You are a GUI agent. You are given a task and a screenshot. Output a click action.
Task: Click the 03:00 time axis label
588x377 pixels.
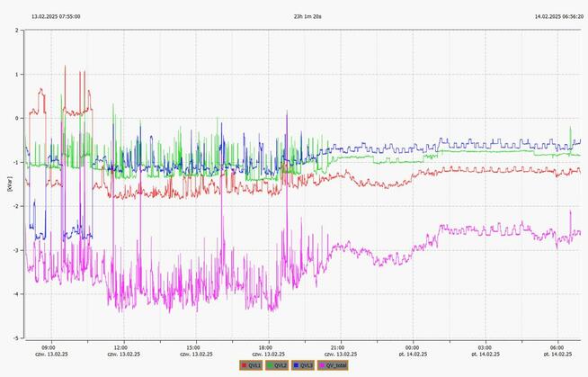(485, 347)
